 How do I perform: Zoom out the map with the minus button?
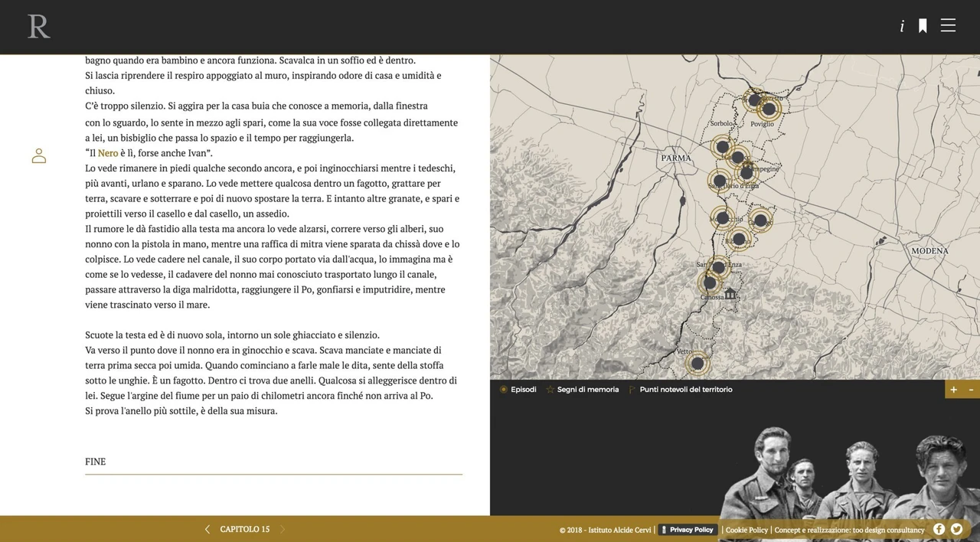[972, 389]
